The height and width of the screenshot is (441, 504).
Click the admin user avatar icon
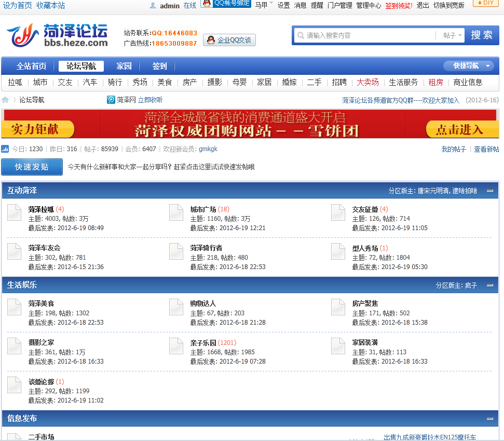click(153, 6)
